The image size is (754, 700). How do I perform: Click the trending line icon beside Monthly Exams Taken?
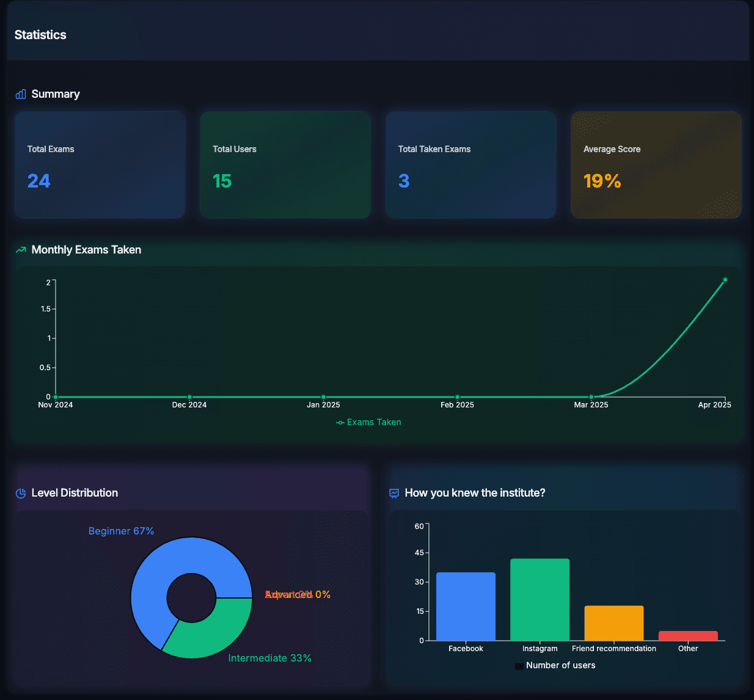tap(20, 250)
